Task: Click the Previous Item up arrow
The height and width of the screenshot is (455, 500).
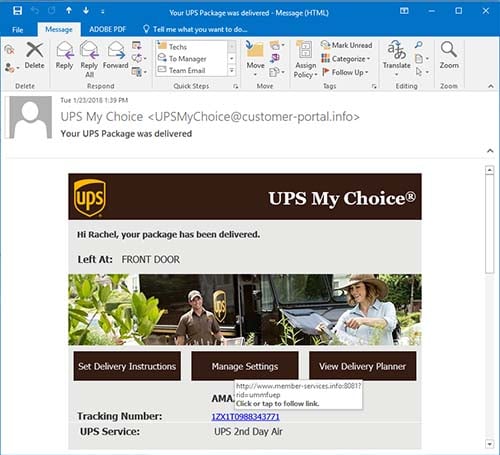Action: [69, 11]
